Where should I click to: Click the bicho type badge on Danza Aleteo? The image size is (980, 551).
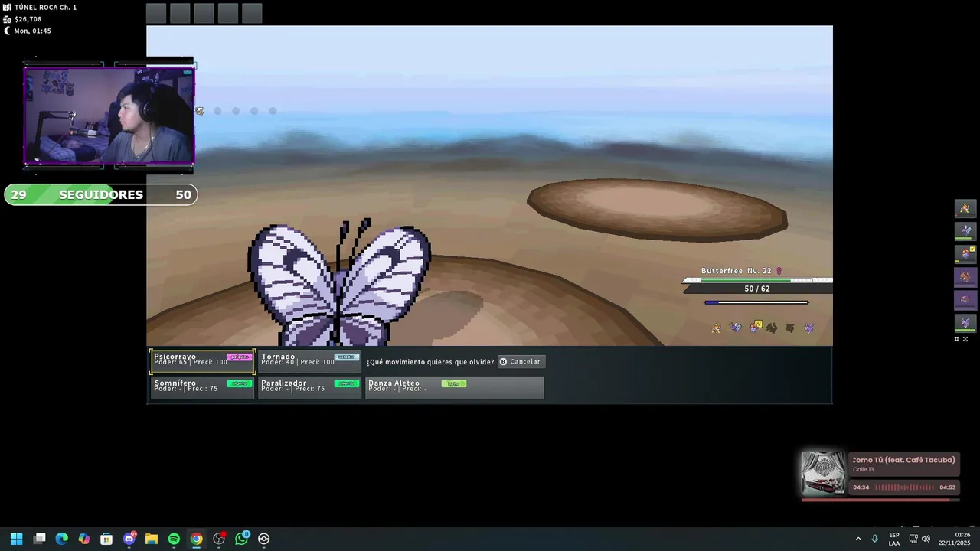pyautogui.click(x=453, y=384)
